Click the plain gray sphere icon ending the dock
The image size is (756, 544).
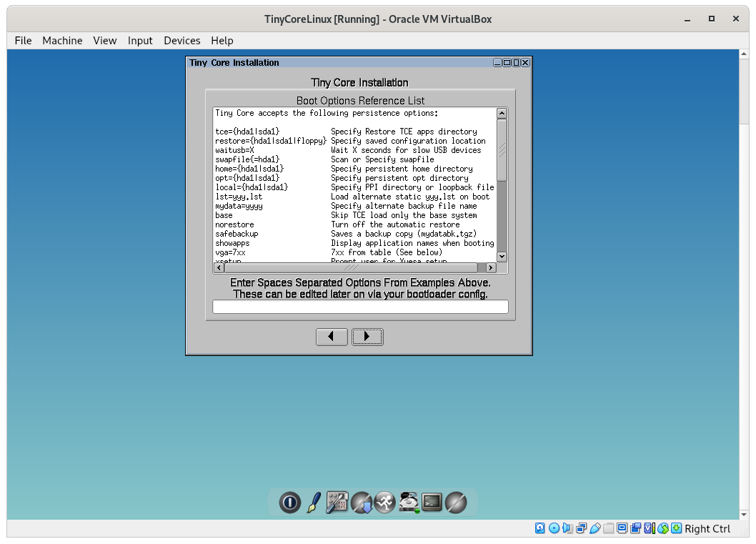click(456, 503)
